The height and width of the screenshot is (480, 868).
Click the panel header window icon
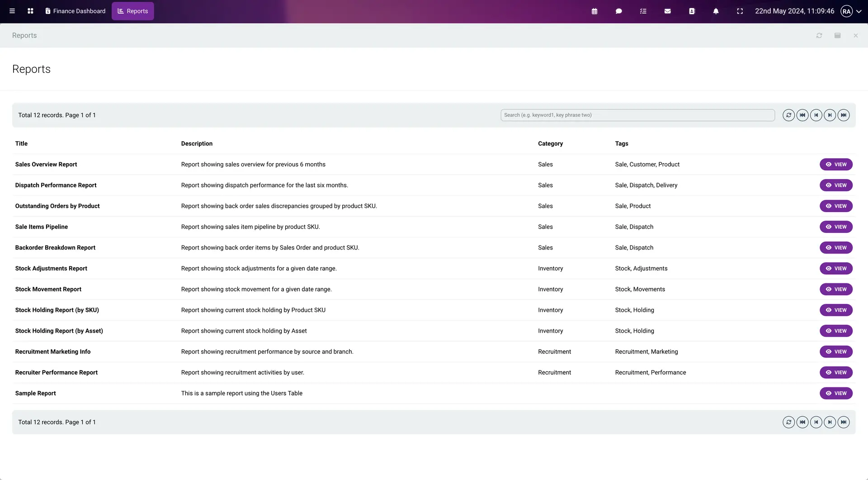pos(837,36)
